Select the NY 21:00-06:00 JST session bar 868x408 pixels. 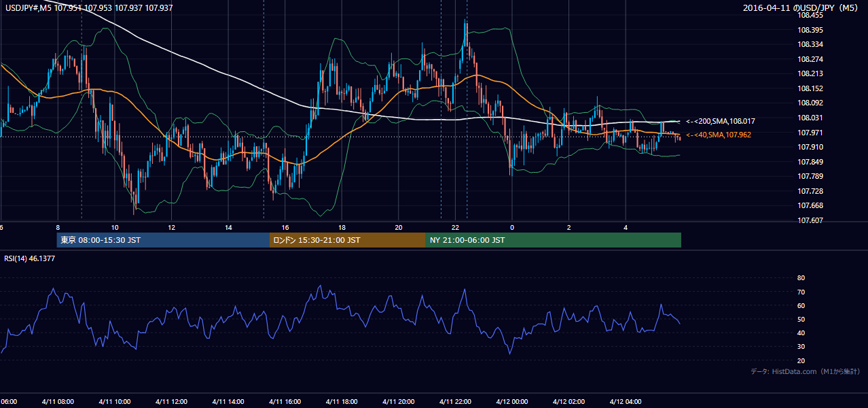tap(554, 240)
